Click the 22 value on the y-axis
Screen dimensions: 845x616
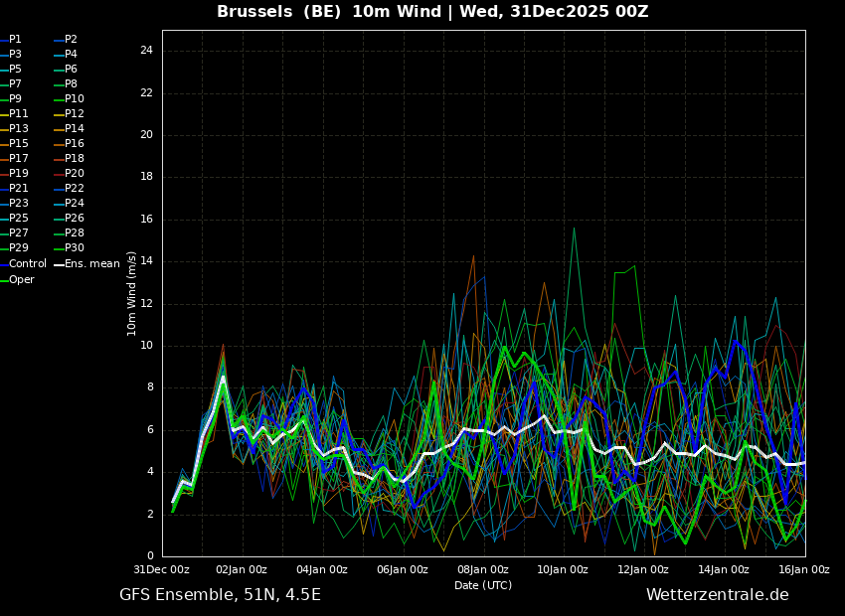pos(146,93)
